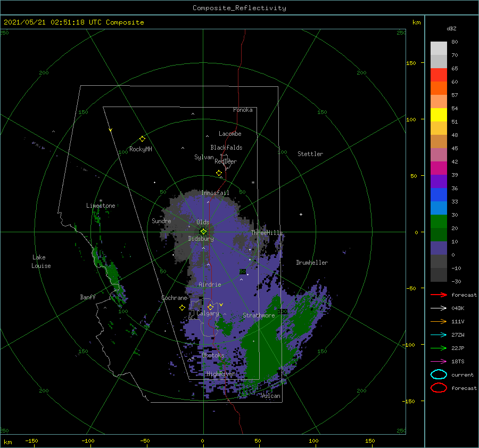Click the ThreeHills label
Screen dimensions: 479x448
[x=267, y=233]
